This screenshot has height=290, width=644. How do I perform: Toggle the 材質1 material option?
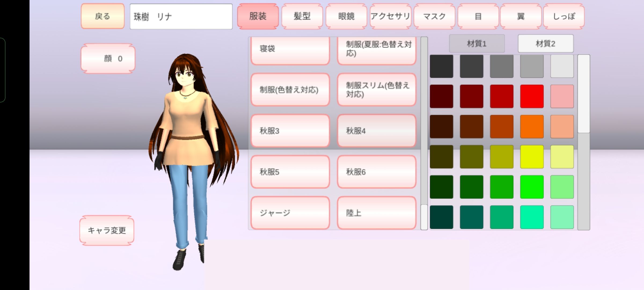pos(477,44)
